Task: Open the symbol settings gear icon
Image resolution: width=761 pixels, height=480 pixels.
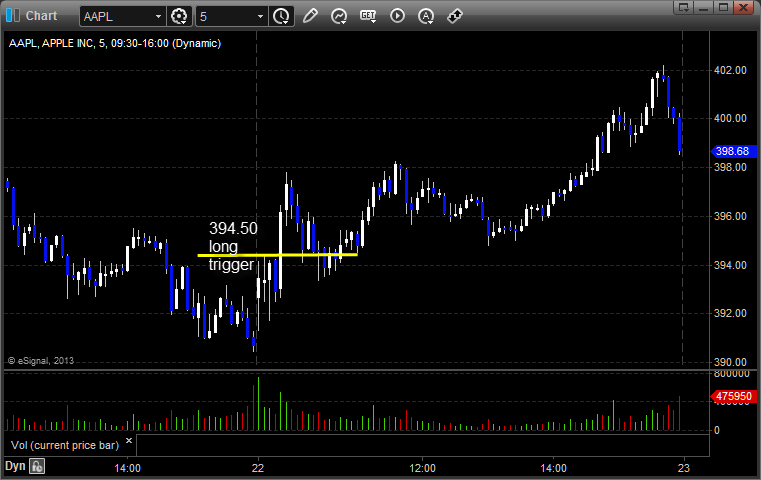Action: pyautogui.click(x=179, y=17)
